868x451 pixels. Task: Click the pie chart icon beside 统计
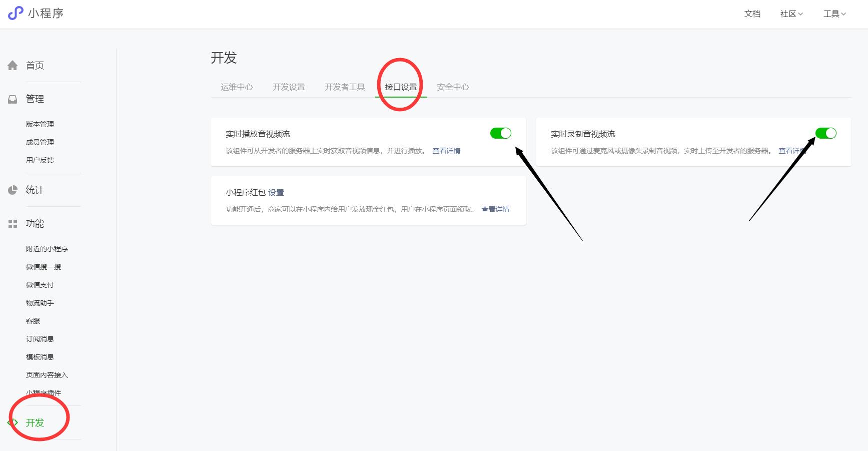pyautogui.click(x=13, y=190)
